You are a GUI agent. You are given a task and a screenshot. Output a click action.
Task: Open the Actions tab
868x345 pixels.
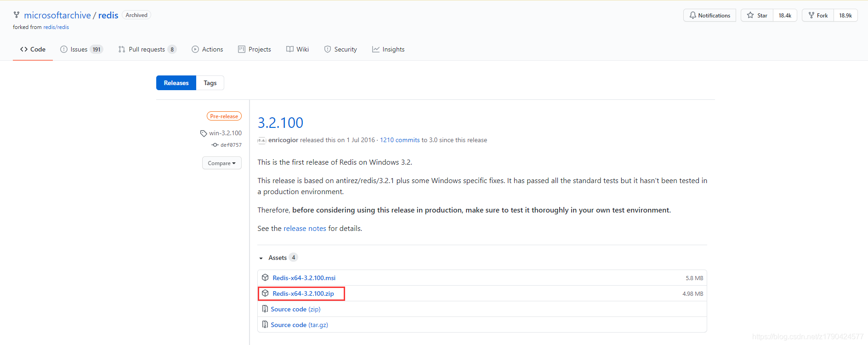[207, 49]
